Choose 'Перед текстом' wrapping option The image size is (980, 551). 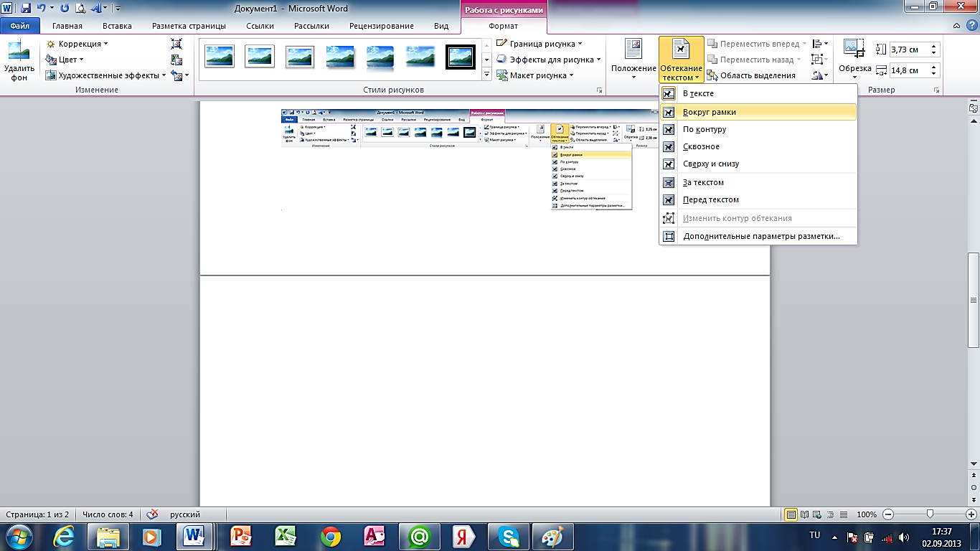coord(758,199)
